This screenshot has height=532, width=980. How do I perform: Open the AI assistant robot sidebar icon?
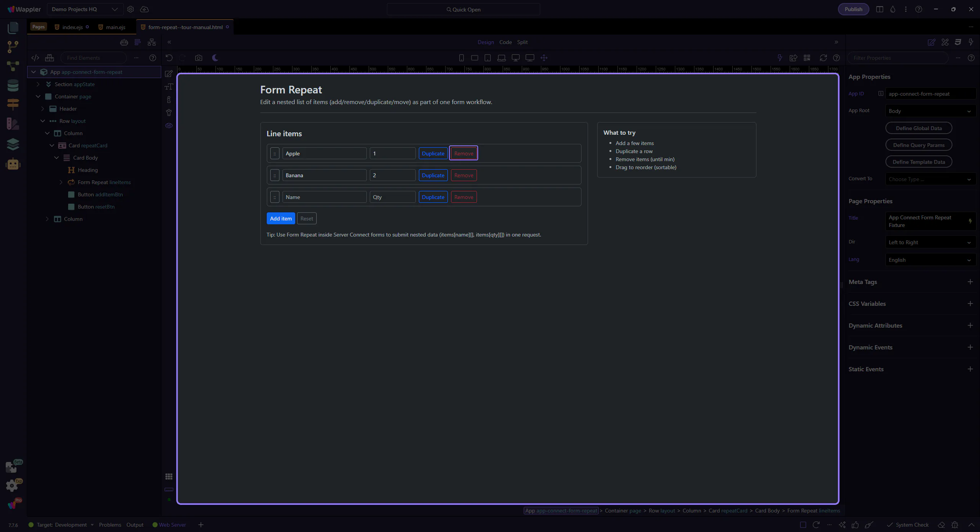[13, 164]
